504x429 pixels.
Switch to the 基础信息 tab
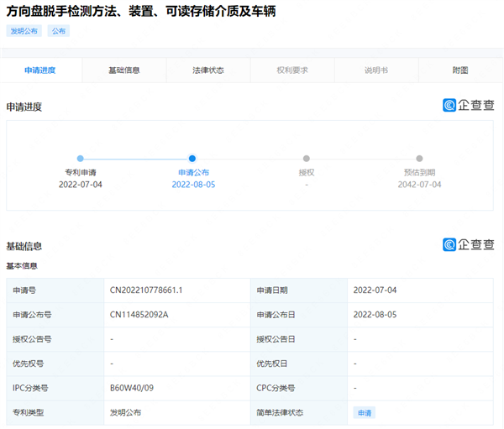pos(124,70)
